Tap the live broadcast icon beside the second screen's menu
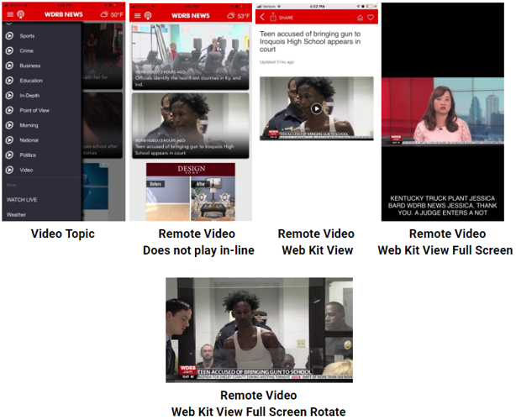516x420 pixels. [148, 15]
